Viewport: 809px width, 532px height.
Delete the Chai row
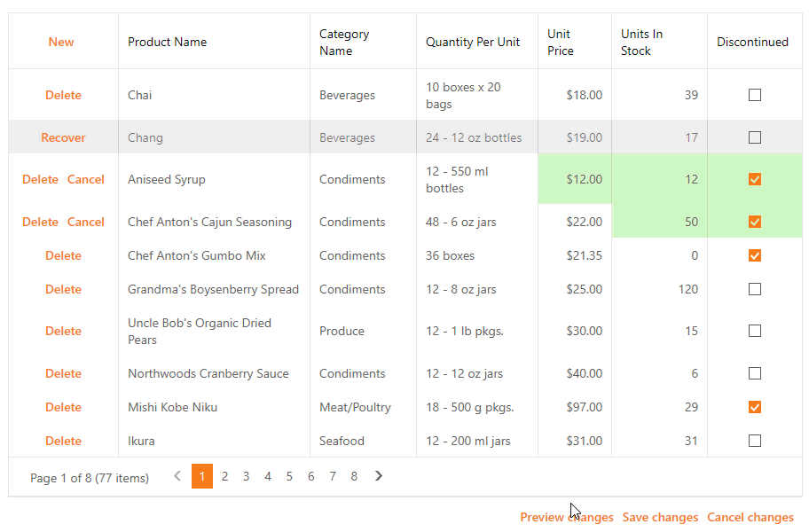pyautogui.click(x=64, y=95)
